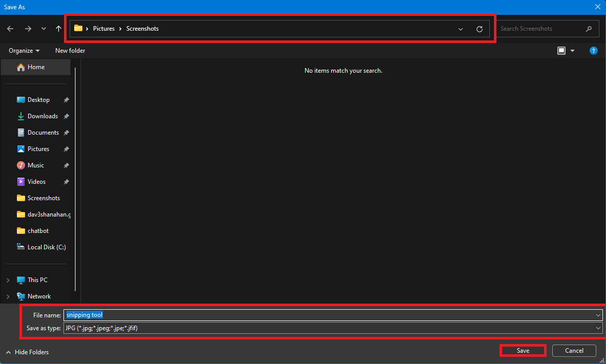Open the address bar dropdown chevron
The height and width of the screenshot is (364, 606).
(460, 29)
